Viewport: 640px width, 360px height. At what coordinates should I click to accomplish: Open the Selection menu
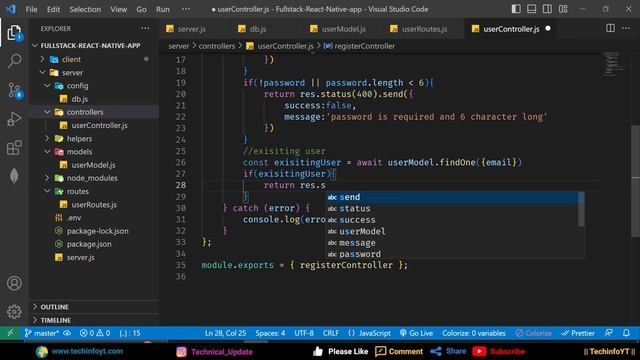pos(85,9)
